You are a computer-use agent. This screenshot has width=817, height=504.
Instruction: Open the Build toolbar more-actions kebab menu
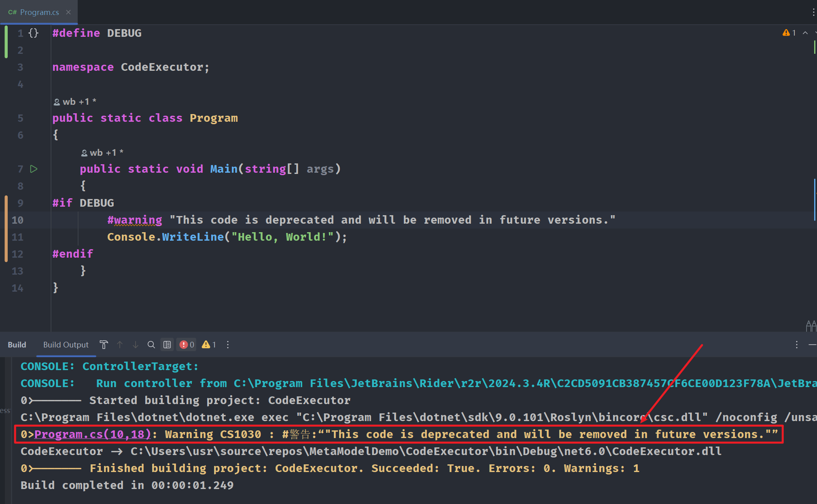pyautogui.click(x=228, y=345)
